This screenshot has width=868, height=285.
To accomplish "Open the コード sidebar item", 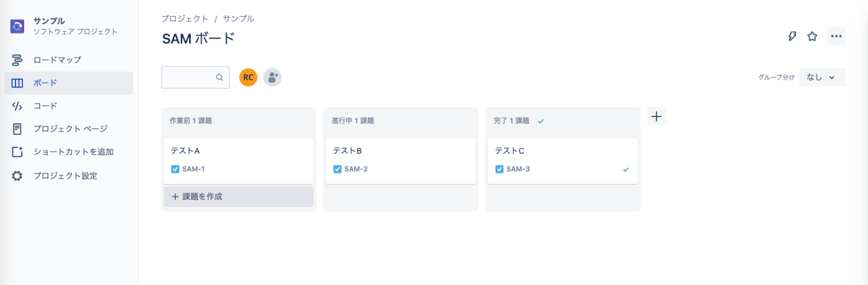I will tap(45, 106).
